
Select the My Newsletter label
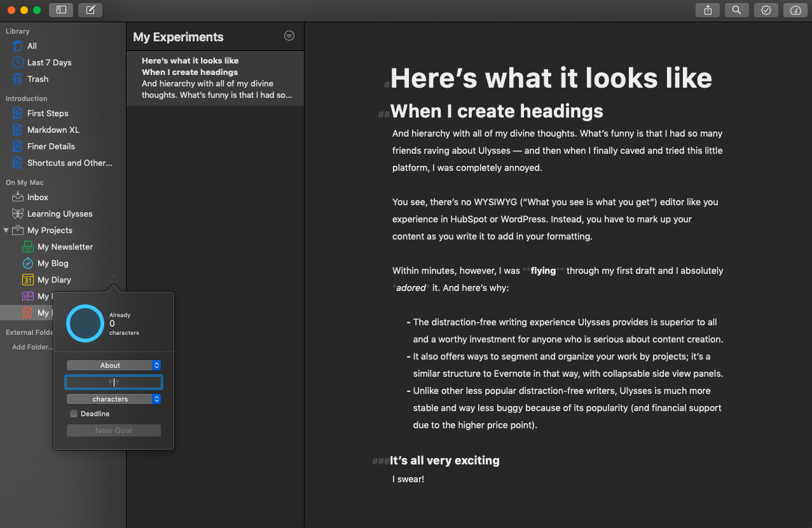pyautogui.click(x=65, y=247)
